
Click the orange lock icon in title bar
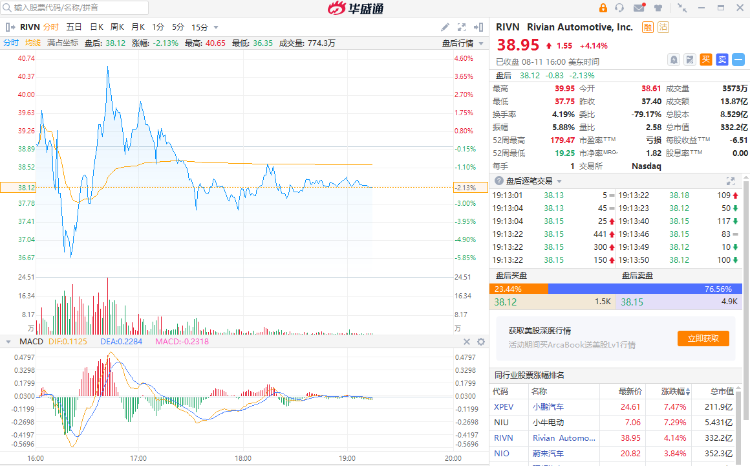[x=603, y=8]
